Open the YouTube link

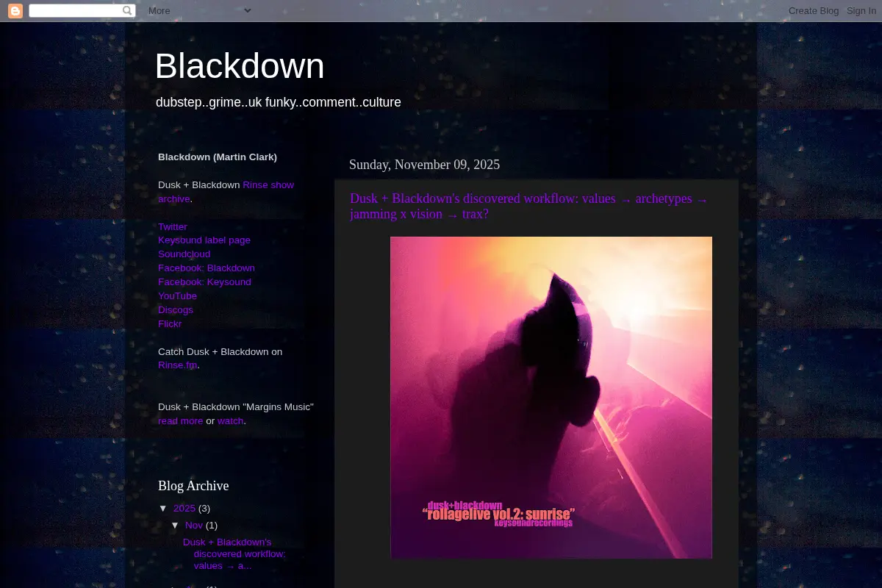click(177, 296)
